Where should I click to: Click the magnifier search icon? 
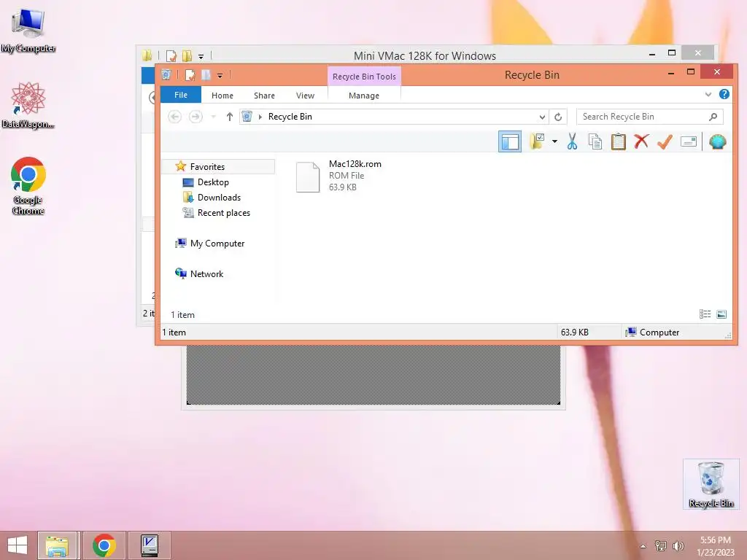point(713,117)
